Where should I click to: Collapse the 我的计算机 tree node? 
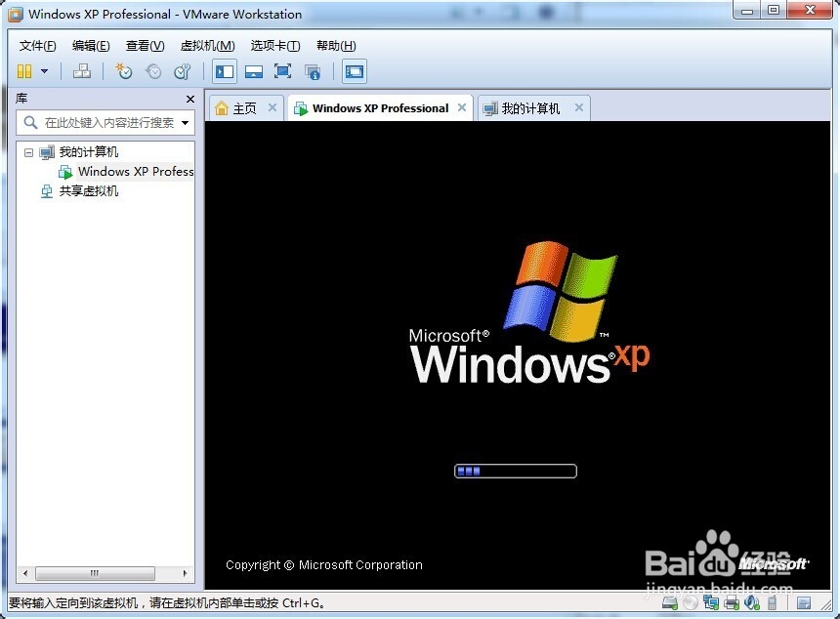point(28,151)
